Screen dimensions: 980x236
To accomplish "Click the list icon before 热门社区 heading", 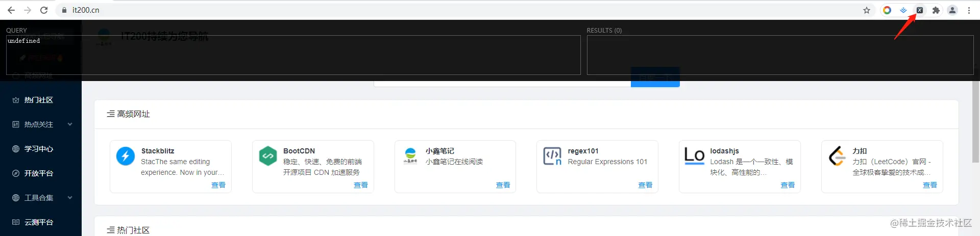I will point(111,230).
